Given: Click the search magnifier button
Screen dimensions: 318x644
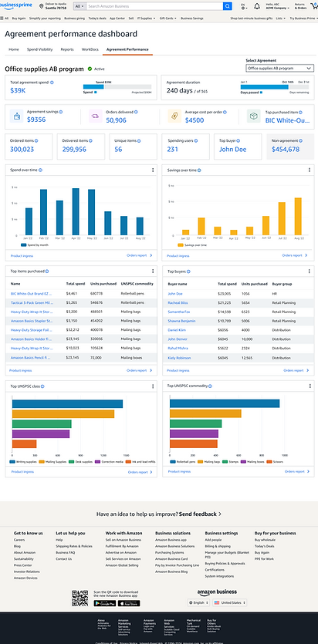Looking at the screenshot, I should (x=227, y=6).
